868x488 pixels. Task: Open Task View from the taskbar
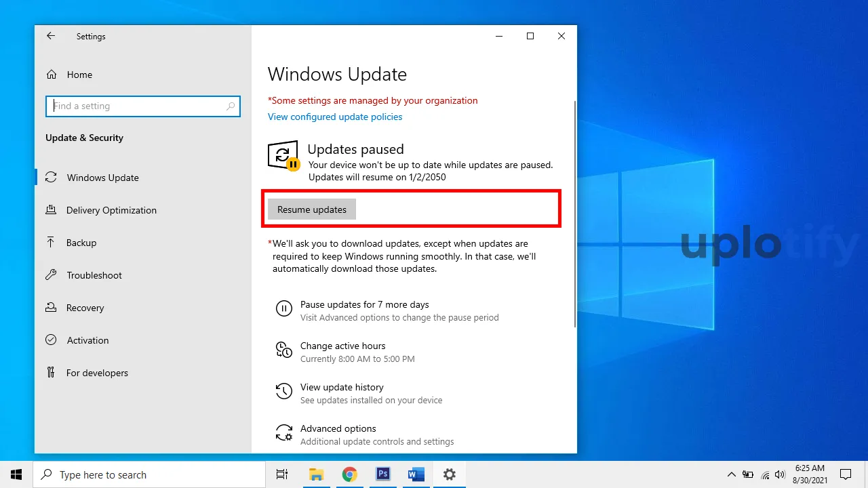pyautogui.click(x=282, y=474)
